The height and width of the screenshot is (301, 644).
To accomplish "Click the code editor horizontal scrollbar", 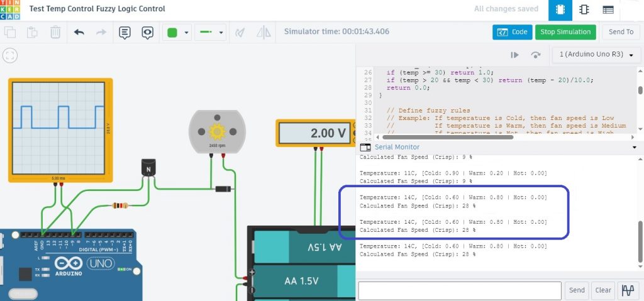I will (448, 137).
